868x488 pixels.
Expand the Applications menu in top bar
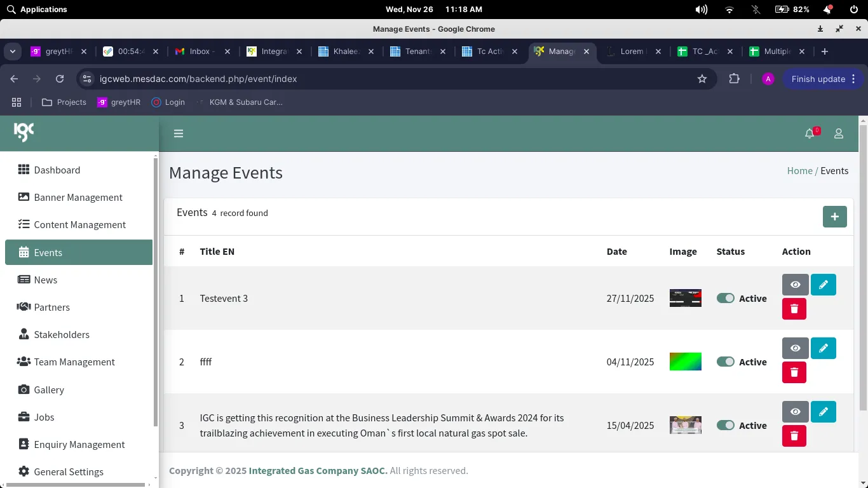click(37, 10)
